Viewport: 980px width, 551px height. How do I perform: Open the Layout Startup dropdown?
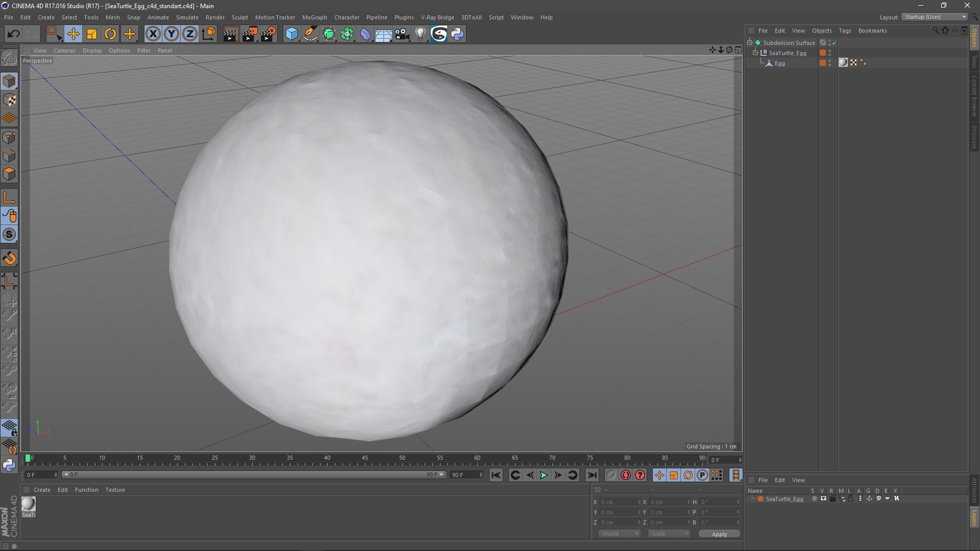click(x=935, y=17)
